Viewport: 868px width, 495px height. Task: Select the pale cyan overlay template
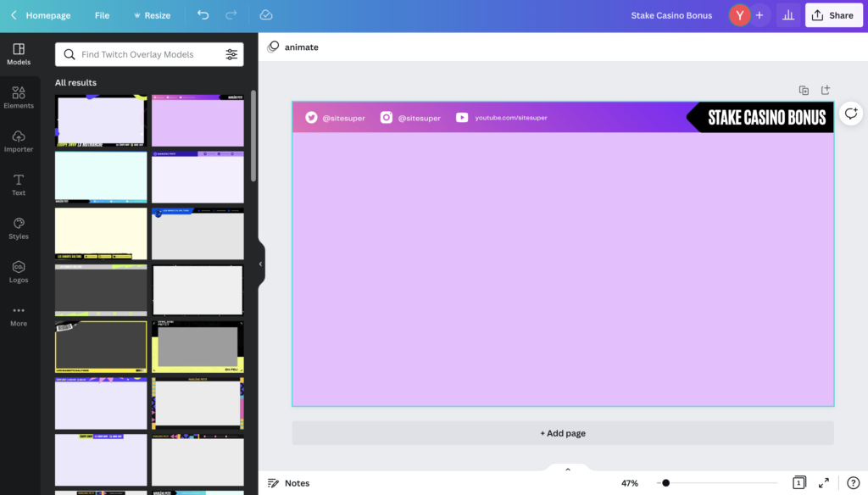click(101, 177)
